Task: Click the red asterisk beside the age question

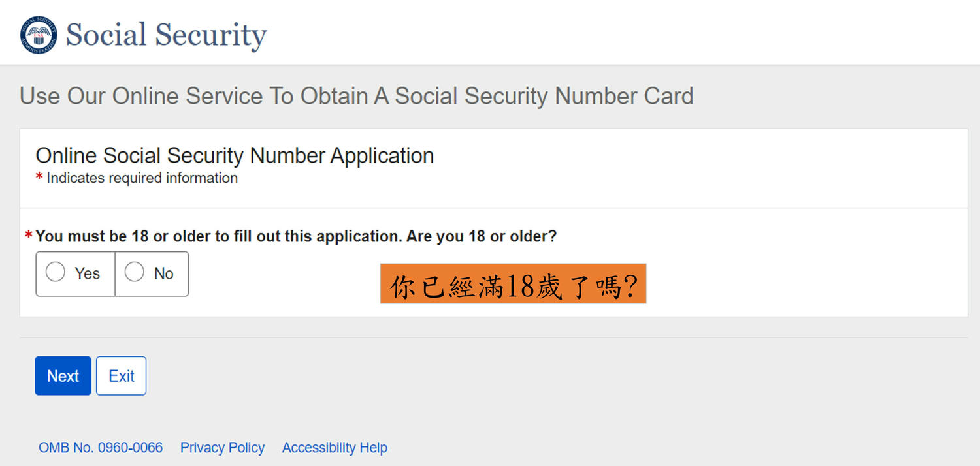Action: pos(28,235)
